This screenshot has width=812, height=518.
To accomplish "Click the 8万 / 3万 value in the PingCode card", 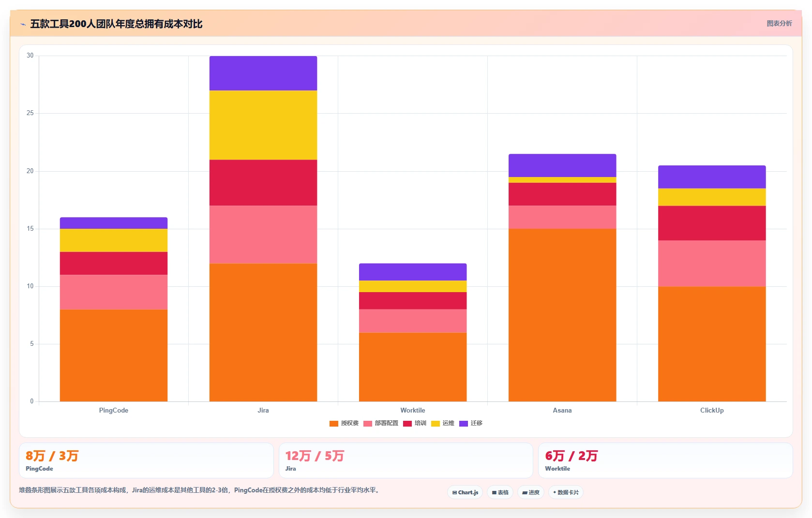I will tap(52, 456).
